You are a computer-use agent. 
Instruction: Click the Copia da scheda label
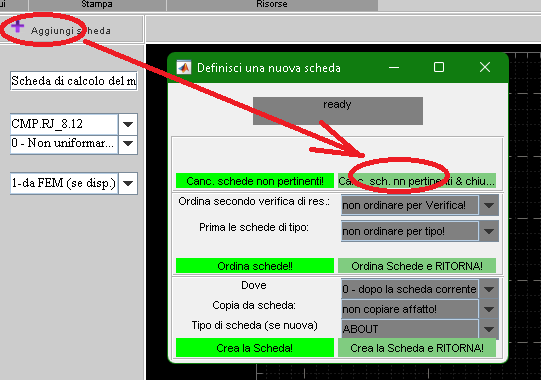point(254,305)
